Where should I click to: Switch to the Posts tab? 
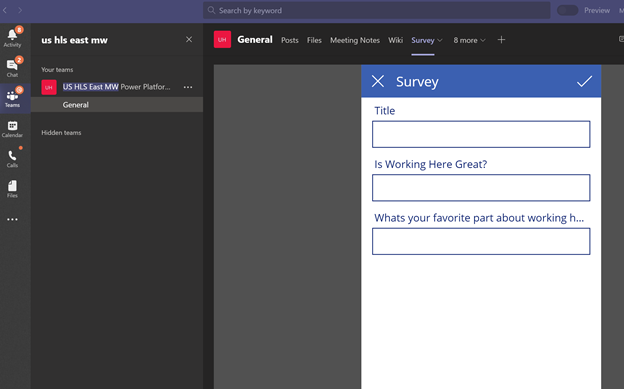pyautogui.click(x=290, y=40)
